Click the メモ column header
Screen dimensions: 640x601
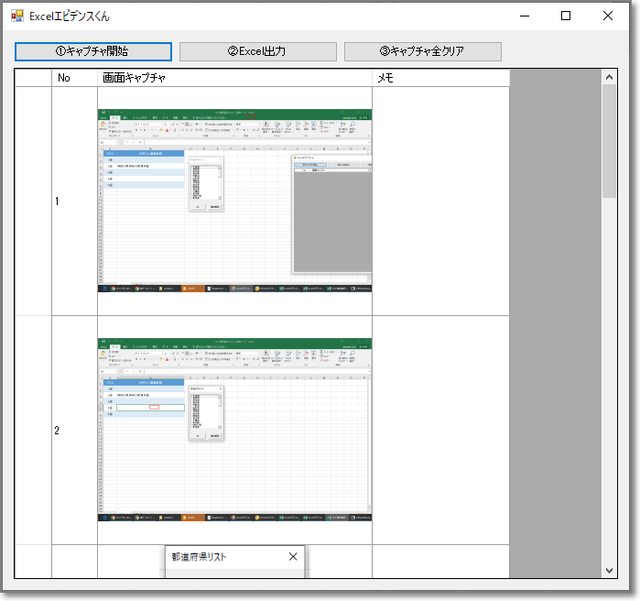click(440, 78)
